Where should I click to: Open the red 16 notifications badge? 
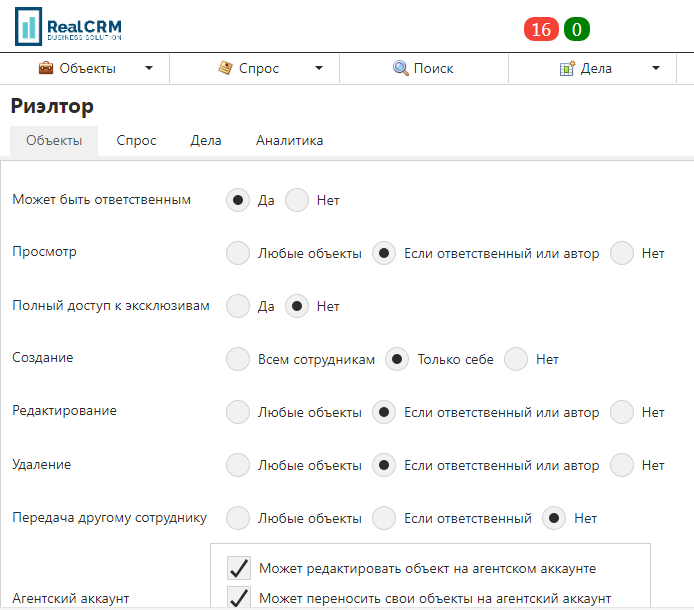[x=541, y=29]
